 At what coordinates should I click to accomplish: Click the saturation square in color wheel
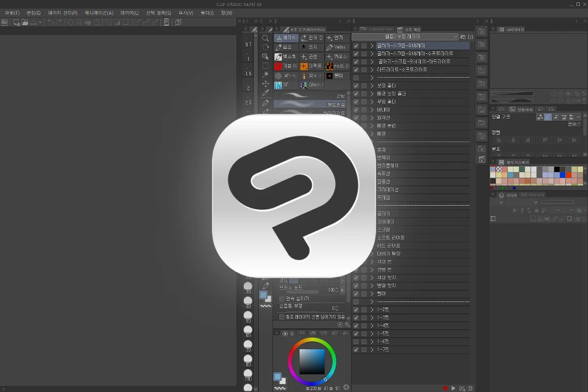coord(312,361)
